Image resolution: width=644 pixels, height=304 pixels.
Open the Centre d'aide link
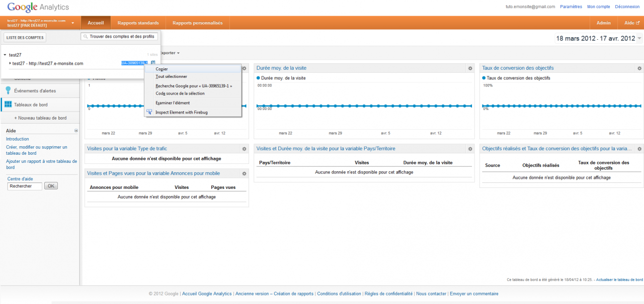point(21,179)
